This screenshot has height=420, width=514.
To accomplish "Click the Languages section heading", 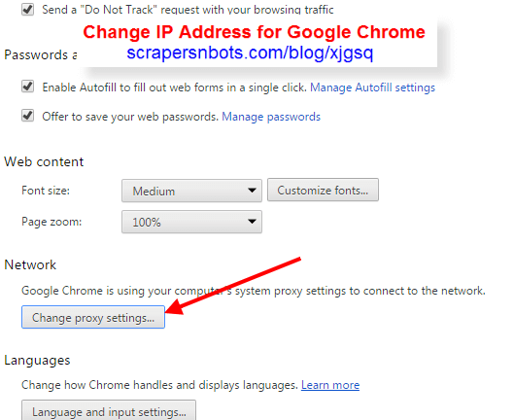I will point(37,361).
